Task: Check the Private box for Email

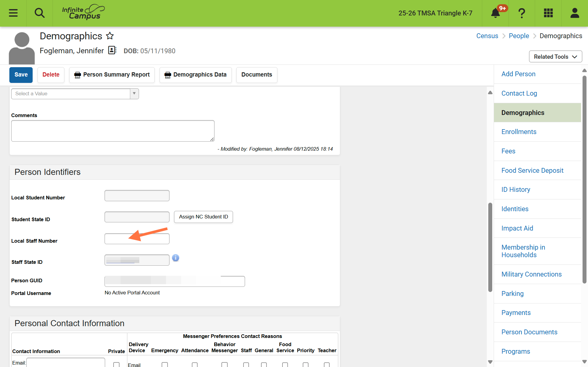Action: (x=116, y=365)
